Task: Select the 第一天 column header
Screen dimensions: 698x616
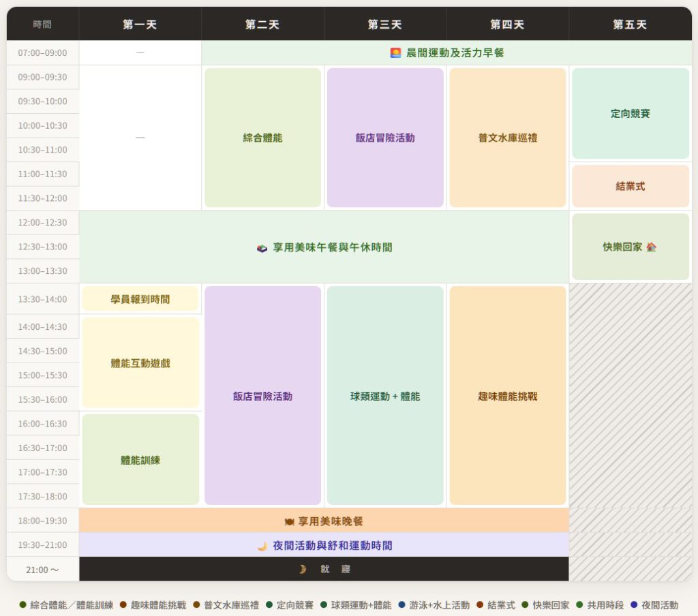Action: (140, 25)
